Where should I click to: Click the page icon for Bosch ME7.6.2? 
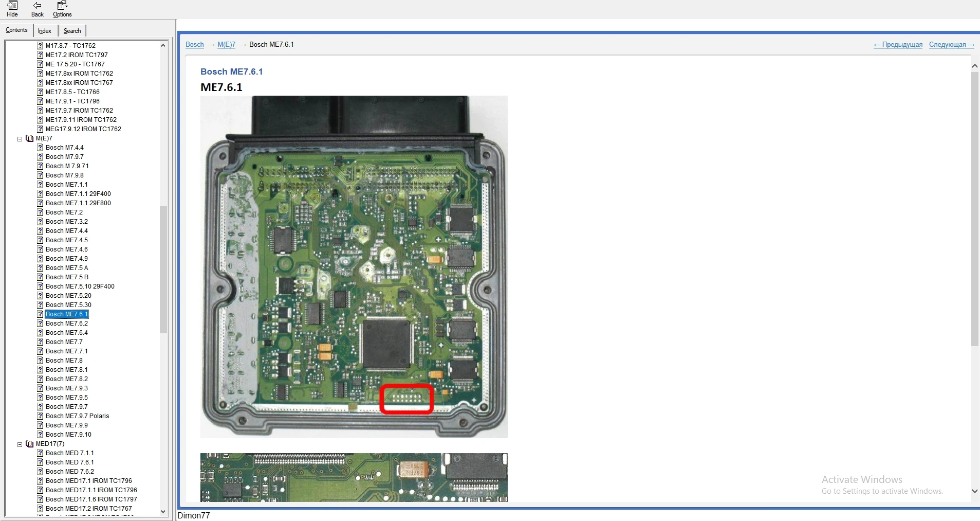[40, 324]
